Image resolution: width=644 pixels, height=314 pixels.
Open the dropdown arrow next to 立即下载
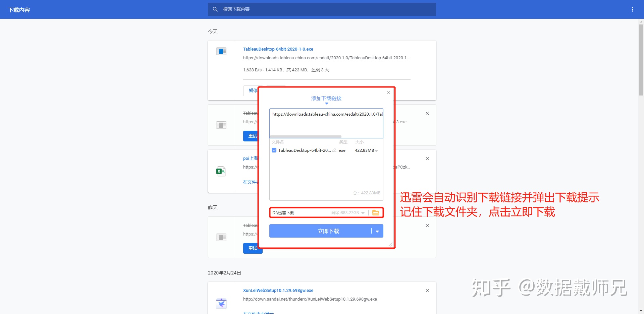(x=377, y=231)
